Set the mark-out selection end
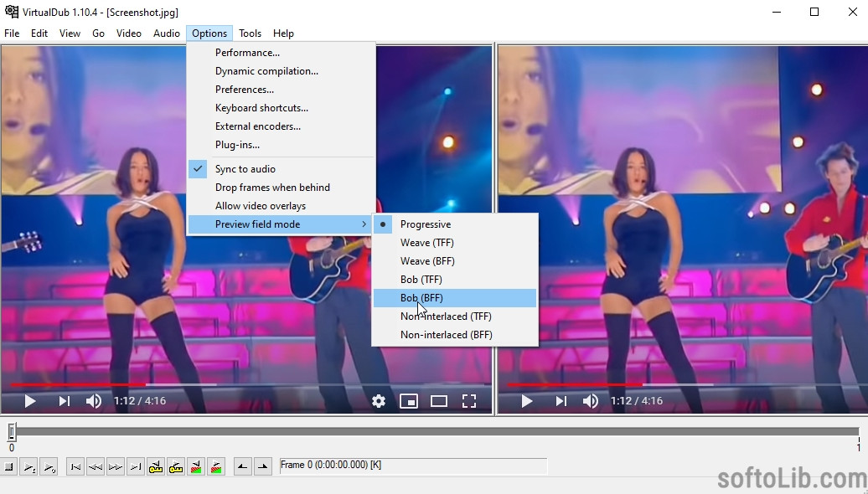868x494 pixels. click(x=263, y=467)
